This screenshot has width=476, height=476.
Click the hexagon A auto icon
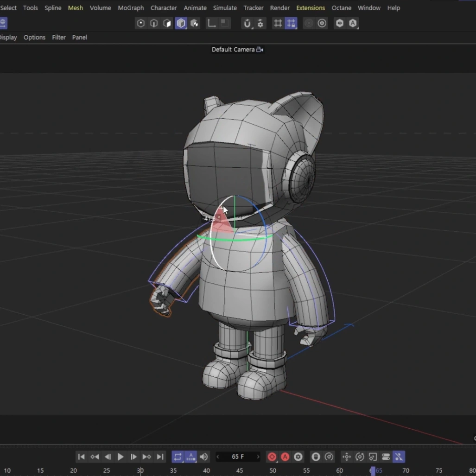(353, 23)
